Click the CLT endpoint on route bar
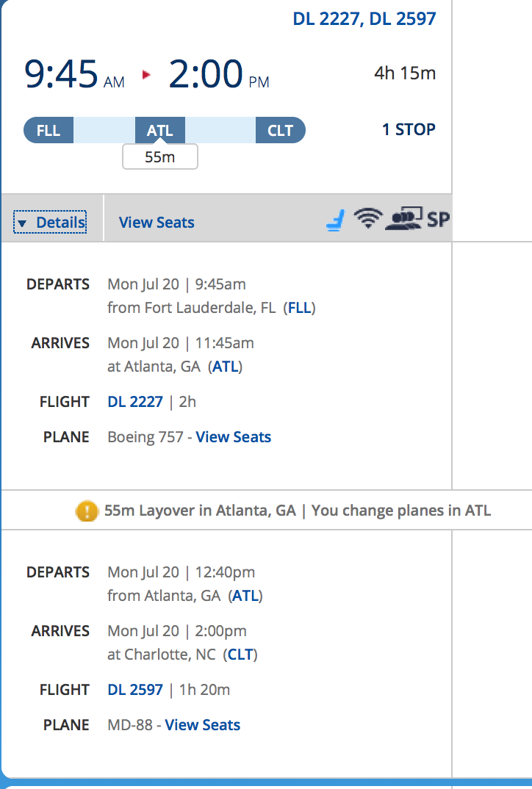This screenshot has width=532, height=789. [281, 130]
